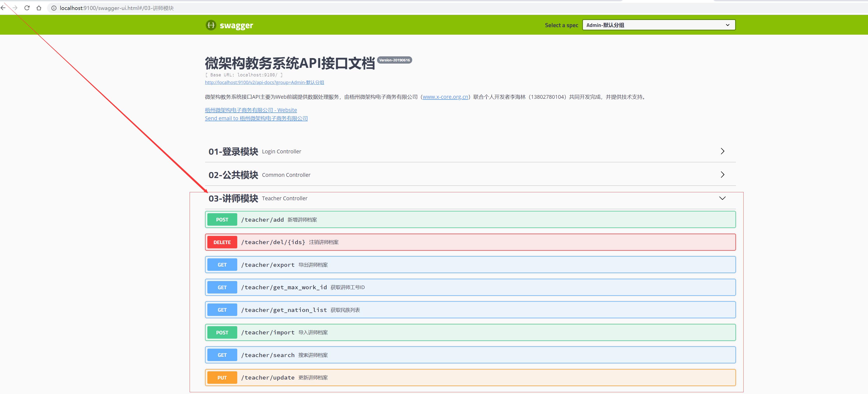Expand the 01-登录模块 section chevron
Image resolution: width=868 pixels, height=394 pixels.
(x=722, y=151)
